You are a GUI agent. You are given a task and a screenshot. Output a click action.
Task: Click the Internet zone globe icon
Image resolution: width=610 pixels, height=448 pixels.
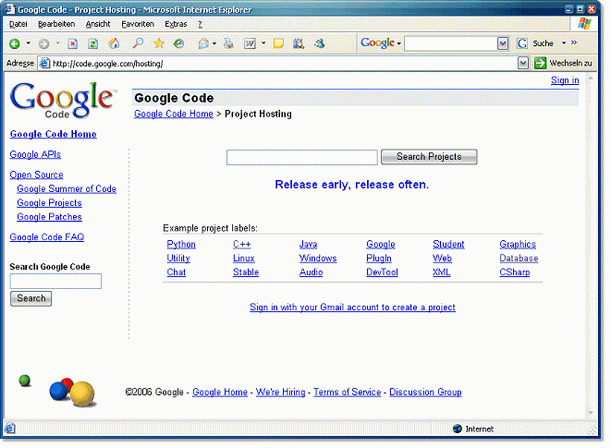[458, 429]
